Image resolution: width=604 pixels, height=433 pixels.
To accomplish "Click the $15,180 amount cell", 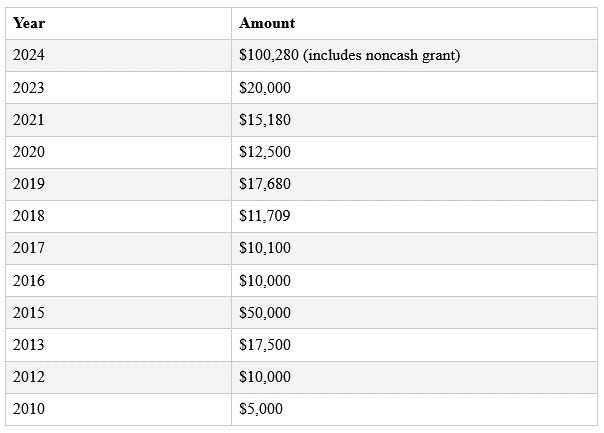I will point(414,120).
